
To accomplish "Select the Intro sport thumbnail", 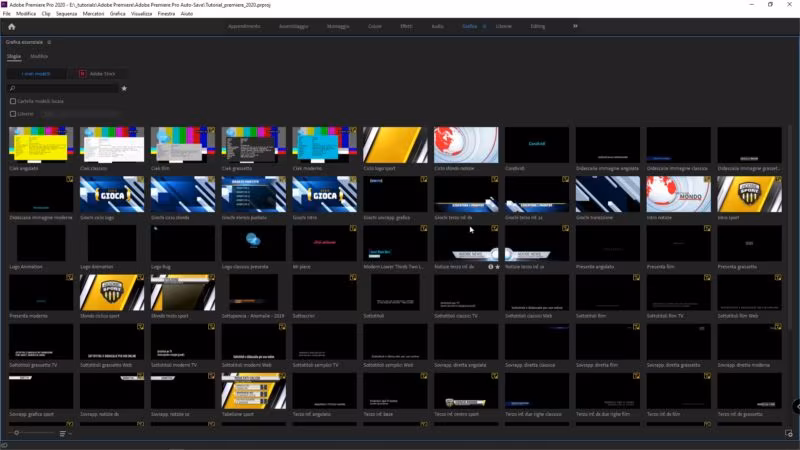I will (749, 194).
